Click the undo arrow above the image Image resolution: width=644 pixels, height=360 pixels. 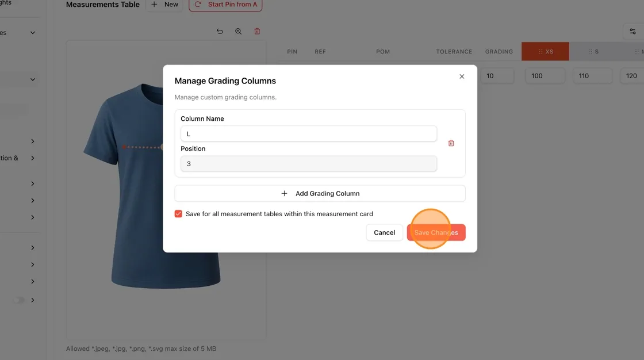coord(220,31)
